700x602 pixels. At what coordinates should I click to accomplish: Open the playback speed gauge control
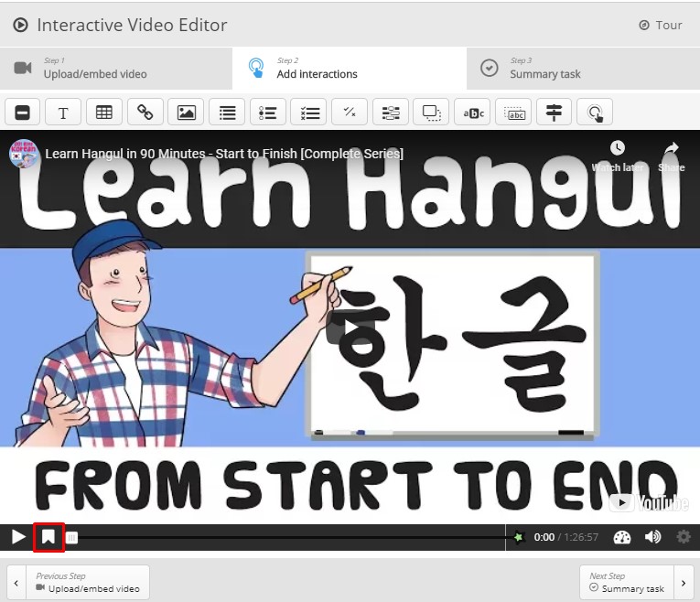[622, 537]
